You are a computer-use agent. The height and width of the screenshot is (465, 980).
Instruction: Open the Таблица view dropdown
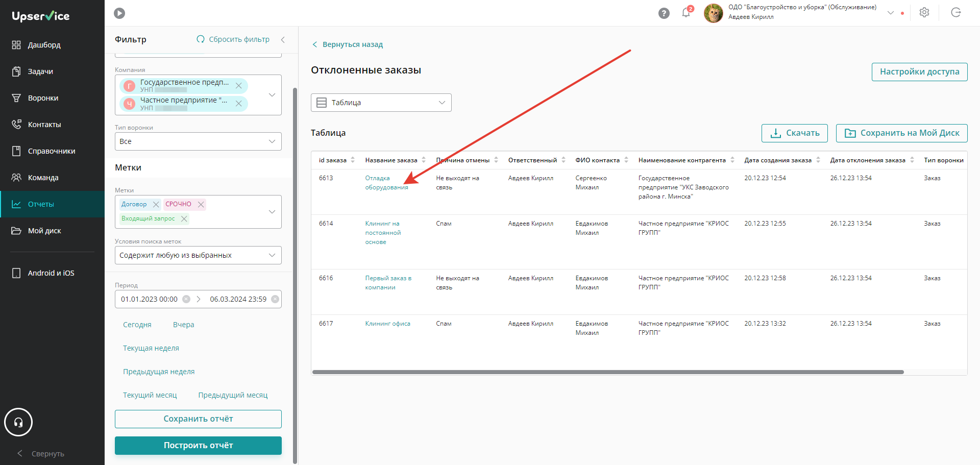381,103
